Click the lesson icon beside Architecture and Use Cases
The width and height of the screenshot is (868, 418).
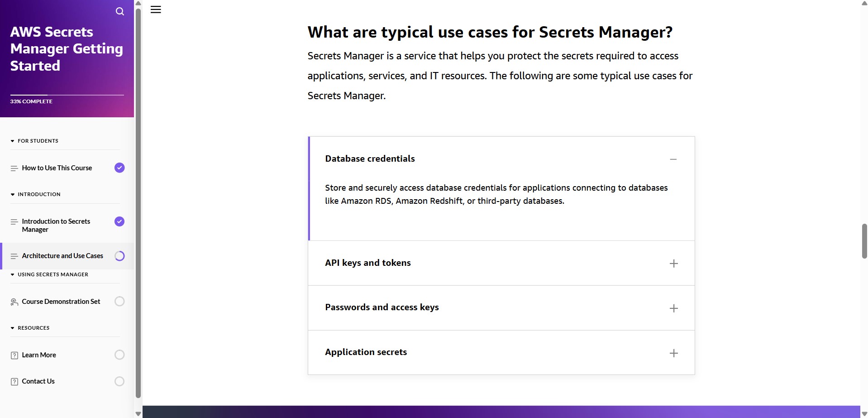[14, 256]
